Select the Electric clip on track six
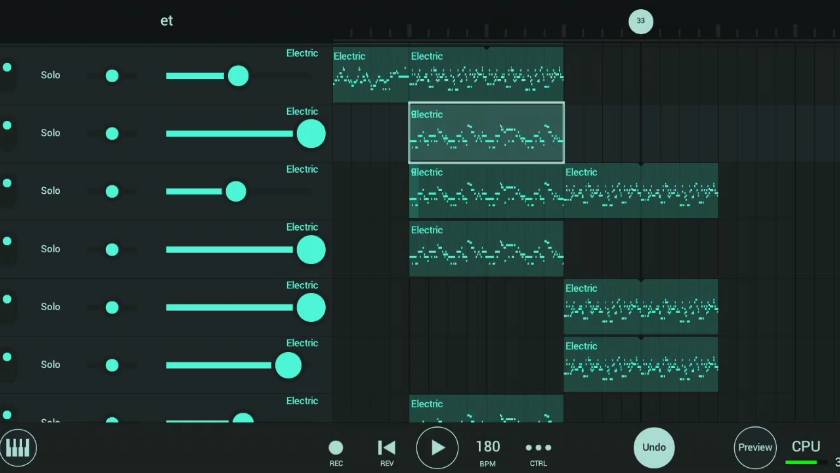840x473 pixels. pyautogui.click(x=641, y=364)
